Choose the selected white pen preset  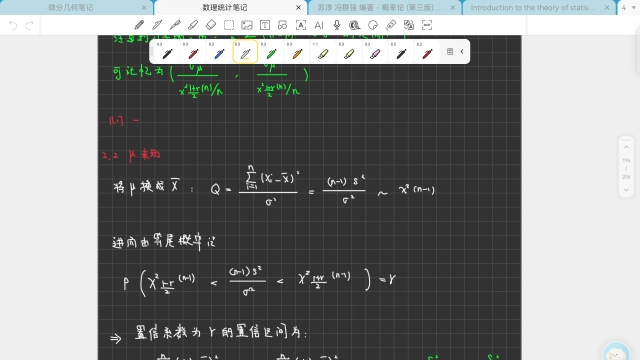tap(245, 52)
